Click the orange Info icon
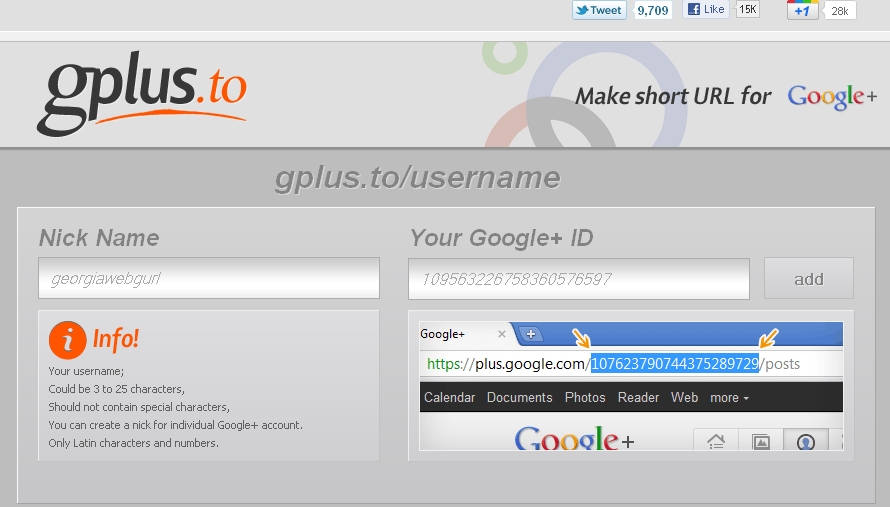 (68, 340)
